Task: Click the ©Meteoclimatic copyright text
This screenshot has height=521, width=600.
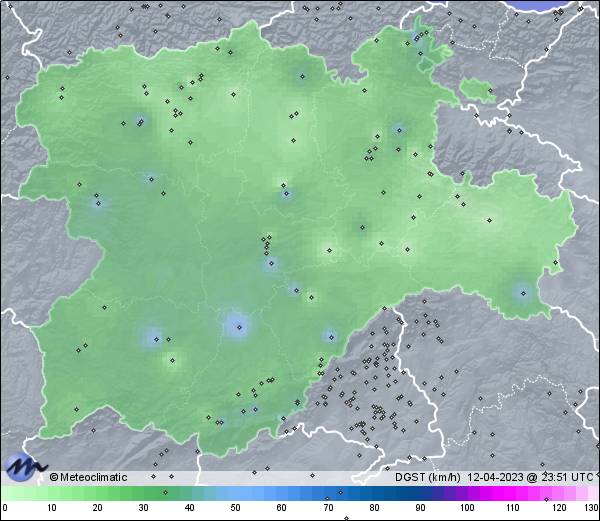Action: tap(89, 477)
